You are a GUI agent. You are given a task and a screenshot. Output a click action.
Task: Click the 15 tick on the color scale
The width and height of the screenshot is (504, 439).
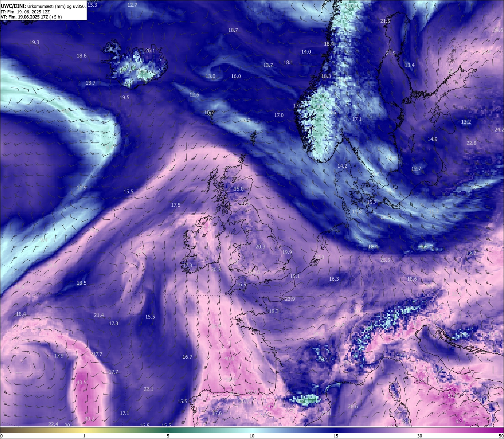click(x=336, y=436)
